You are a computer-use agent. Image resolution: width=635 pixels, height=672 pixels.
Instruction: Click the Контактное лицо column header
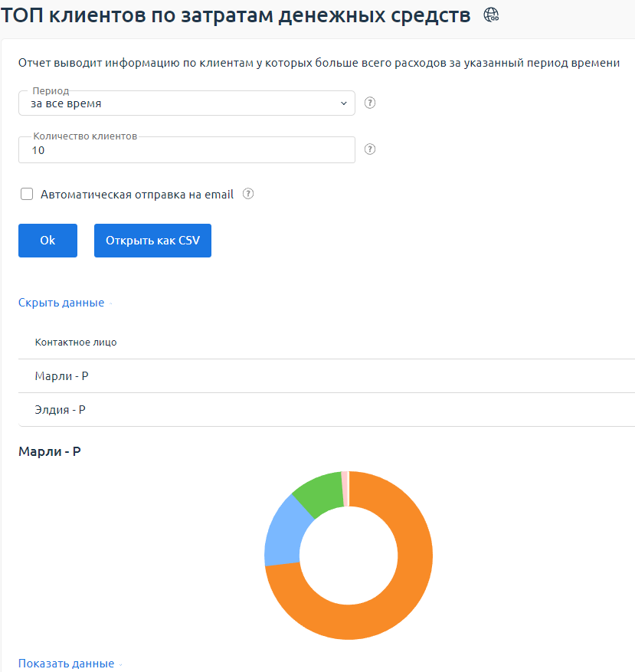(x=76, y=343)
